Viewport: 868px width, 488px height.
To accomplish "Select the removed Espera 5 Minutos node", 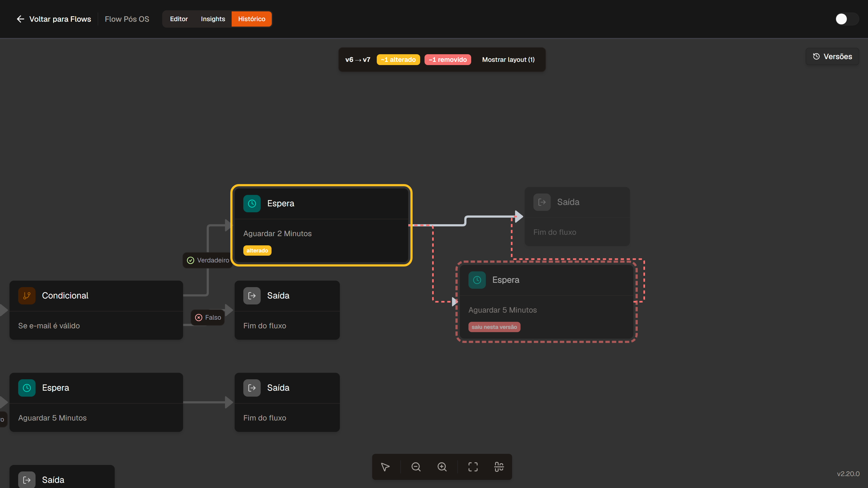I will click(546, 302).
